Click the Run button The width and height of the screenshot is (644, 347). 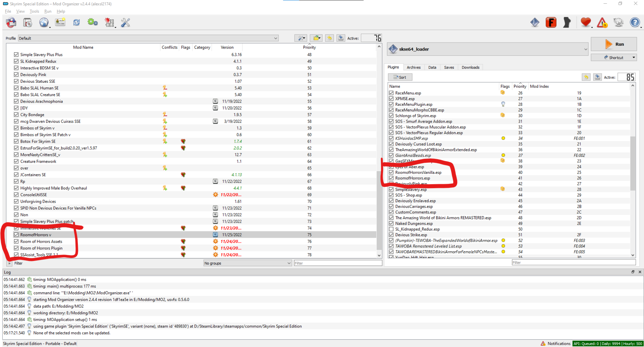[x=614, y=44]
